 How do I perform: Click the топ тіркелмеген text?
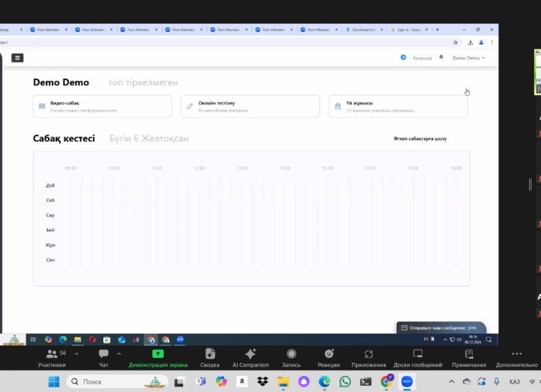(x=143, y=82)
